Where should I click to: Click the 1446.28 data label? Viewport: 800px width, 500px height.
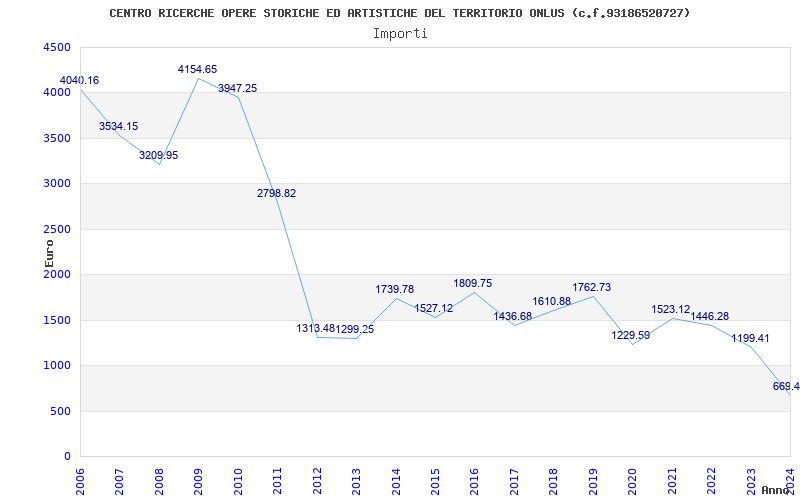[x=710, y=317]
